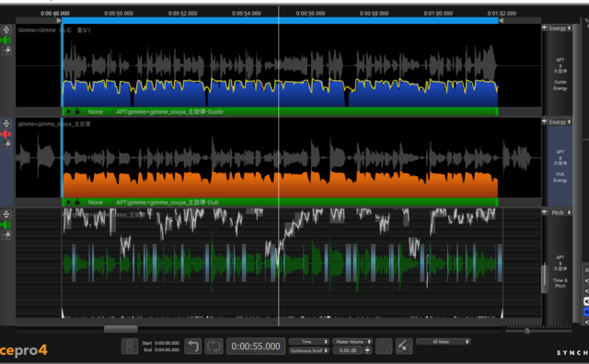Open the Time format dropdown
589x364 pixels.
(x=309, y=342)
